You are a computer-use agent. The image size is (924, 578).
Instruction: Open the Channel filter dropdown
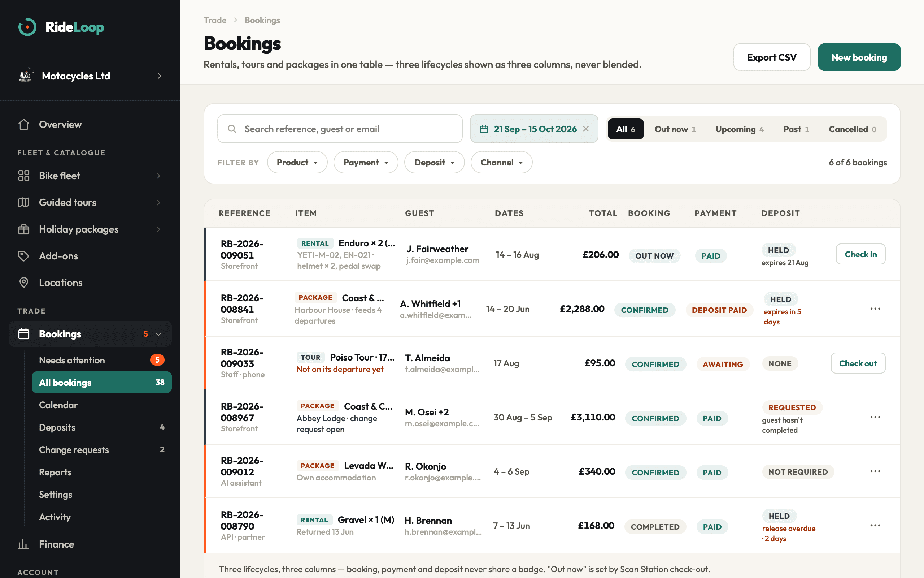click(x=501, y=162)
